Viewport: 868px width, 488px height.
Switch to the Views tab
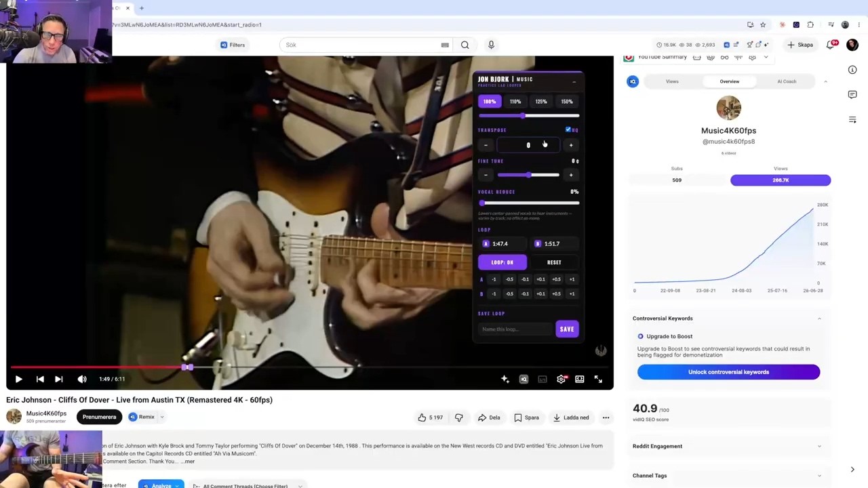tap(672, 81)
